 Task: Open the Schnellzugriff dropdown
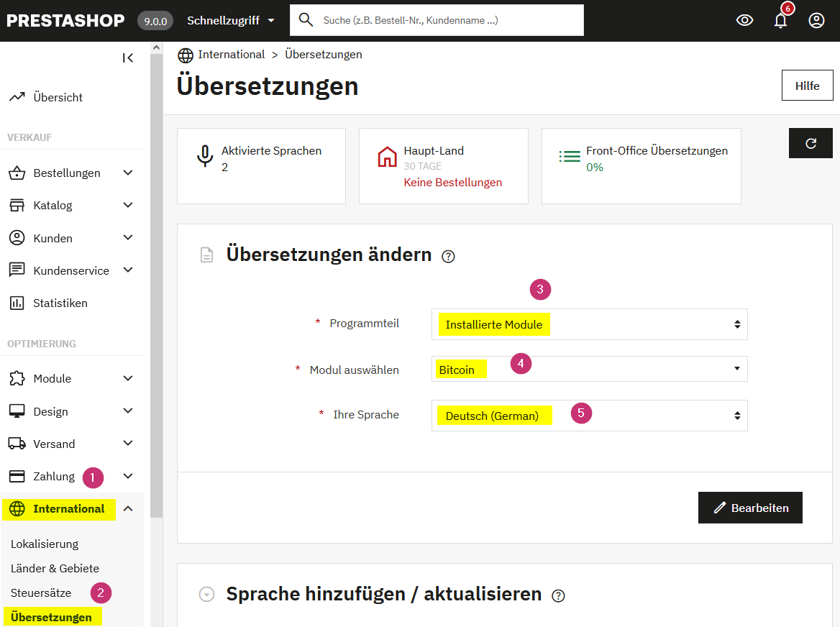pyautogui.click(x=230, y=21)
